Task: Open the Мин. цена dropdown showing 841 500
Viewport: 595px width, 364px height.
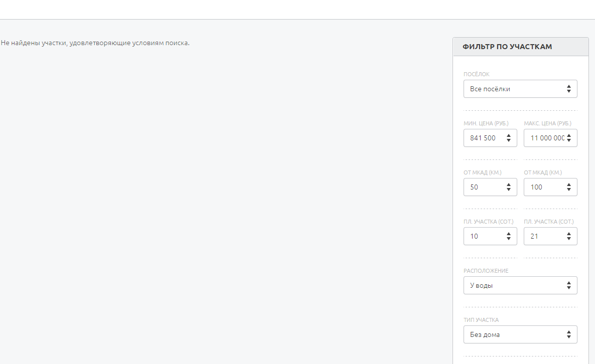Action: pos(484,138)
